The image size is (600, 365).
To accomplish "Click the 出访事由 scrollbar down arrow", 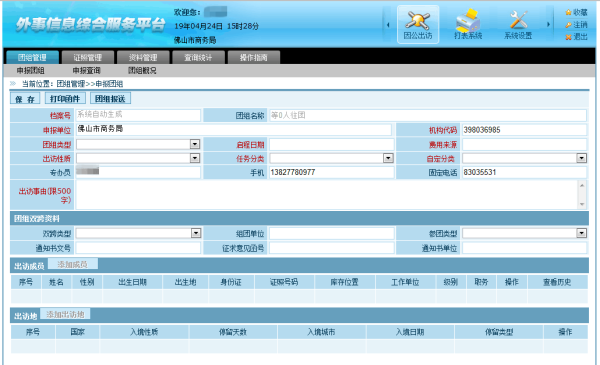I will coord(582,204).
